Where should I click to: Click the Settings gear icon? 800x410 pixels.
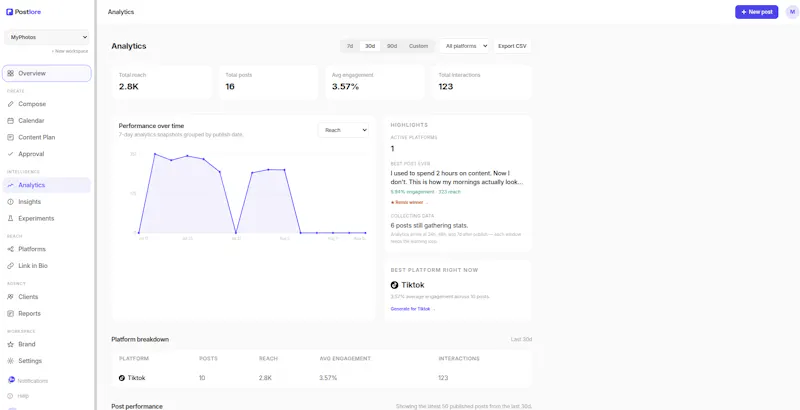(x=11, y=361)
